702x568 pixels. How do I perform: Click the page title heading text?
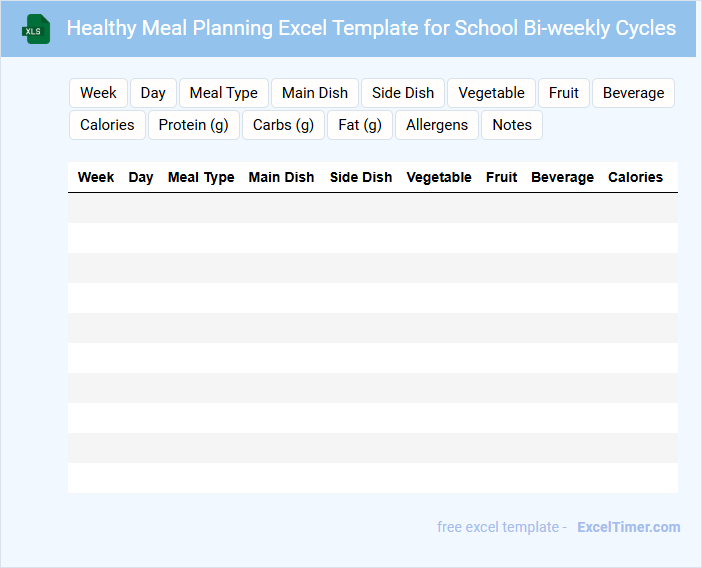(371, 28)
